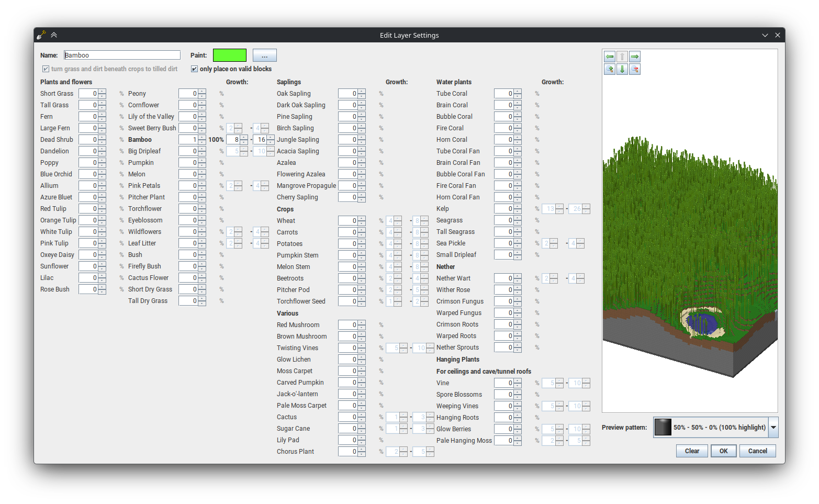Increase the Bamboo amount spinner
The image size is (819, 504).
pos(202,137)
